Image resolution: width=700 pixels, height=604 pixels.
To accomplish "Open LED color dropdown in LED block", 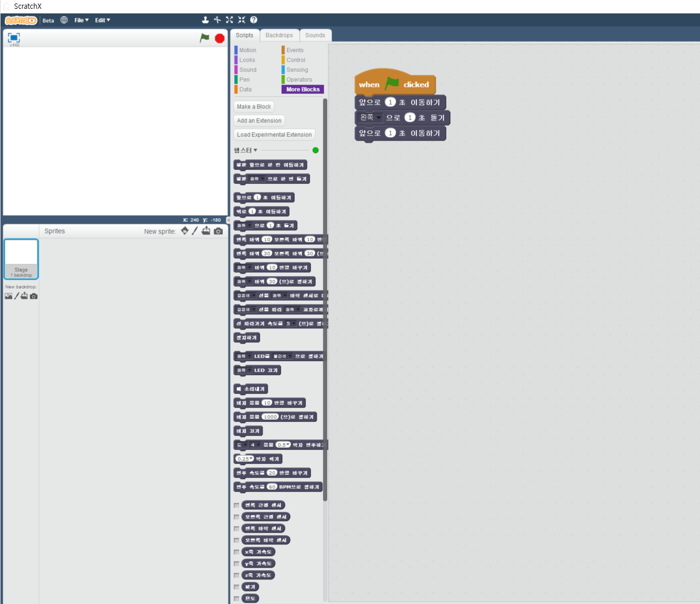I will tap(283, 356).
